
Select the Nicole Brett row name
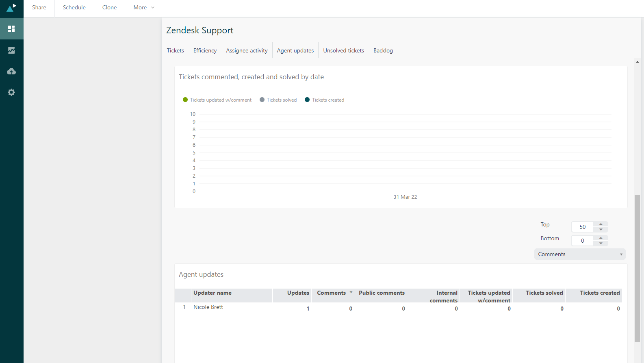point(208,307)
